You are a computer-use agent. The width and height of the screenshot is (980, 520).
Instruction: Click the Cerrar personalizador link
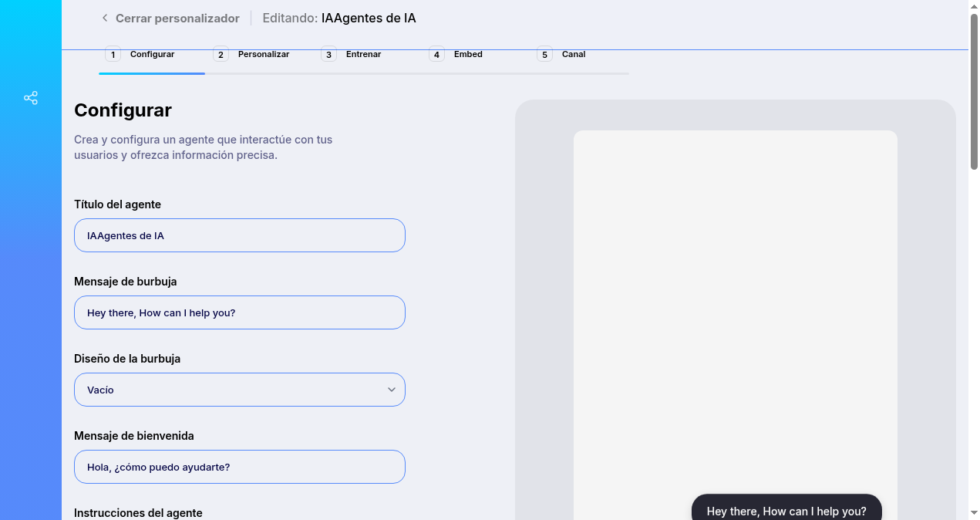click(177, 18)
